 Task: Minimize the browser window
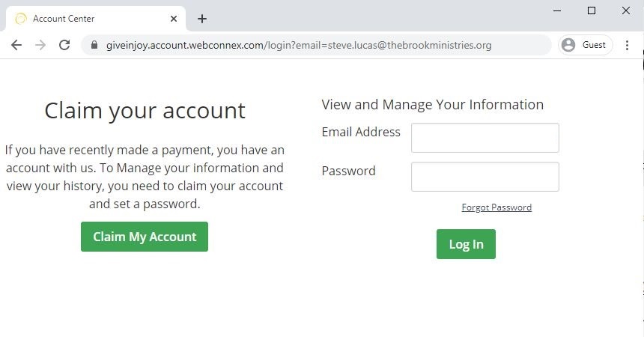tap(557, 10)
